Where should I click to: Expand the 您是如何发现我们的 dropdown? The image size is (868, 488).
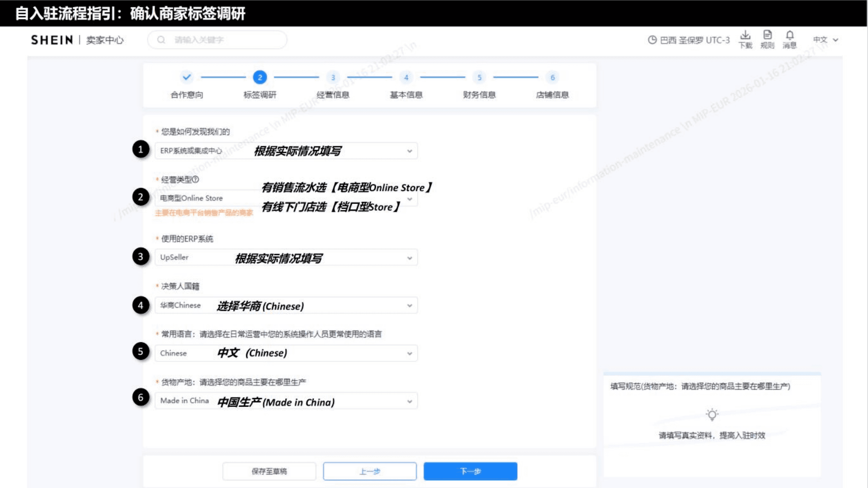[x=286, y=151]
